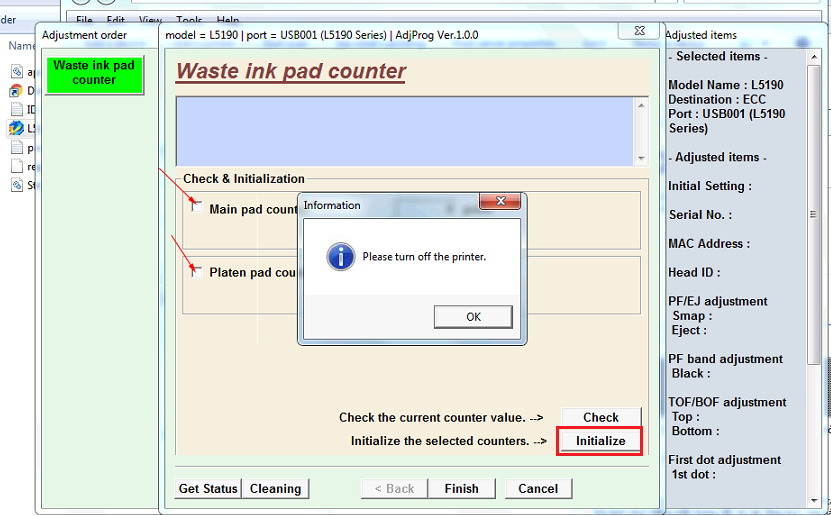Click 'Model Name : L5190' text

point(725,85)
